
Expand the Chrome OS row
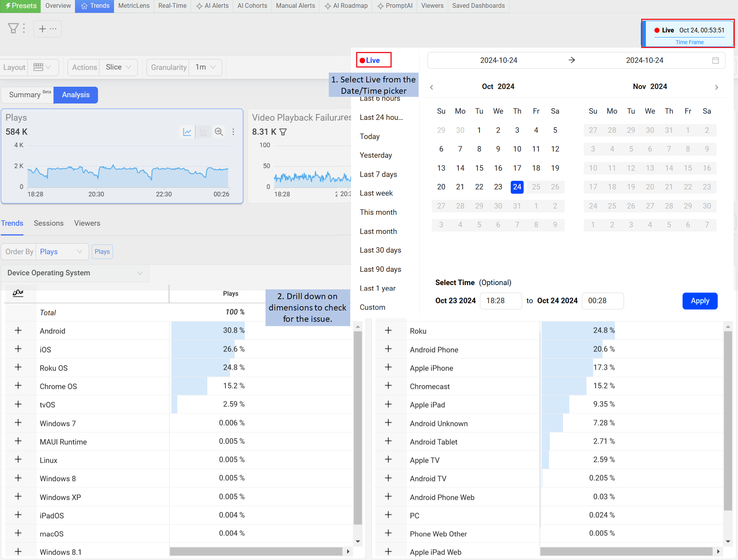tap(18, 385)
